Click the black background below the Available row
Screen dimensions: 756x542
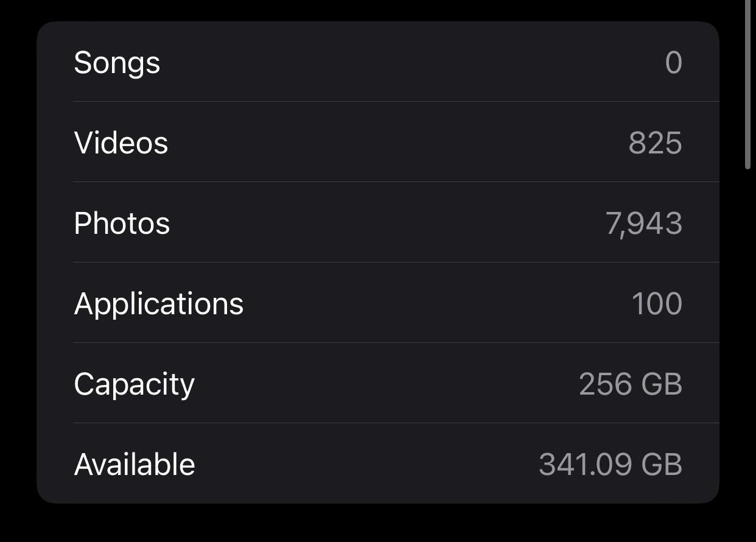point(378,523)
